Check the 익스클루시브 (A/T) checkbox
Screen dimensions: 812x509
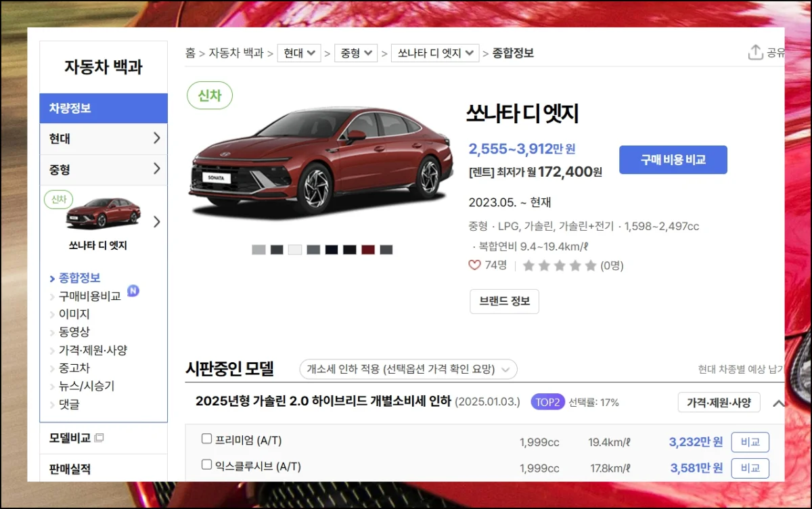tap(207, 465)
